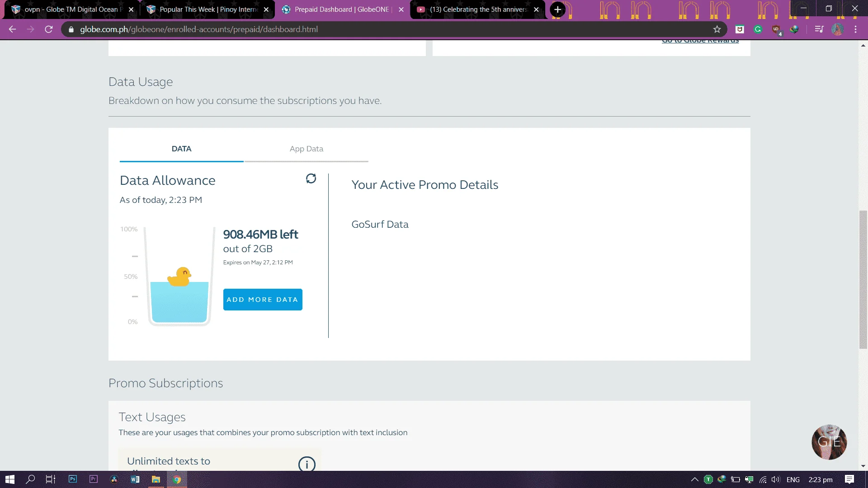Click the Text Usages heading
Viewport: 868px width, 488px height.
tap(152, 417)
